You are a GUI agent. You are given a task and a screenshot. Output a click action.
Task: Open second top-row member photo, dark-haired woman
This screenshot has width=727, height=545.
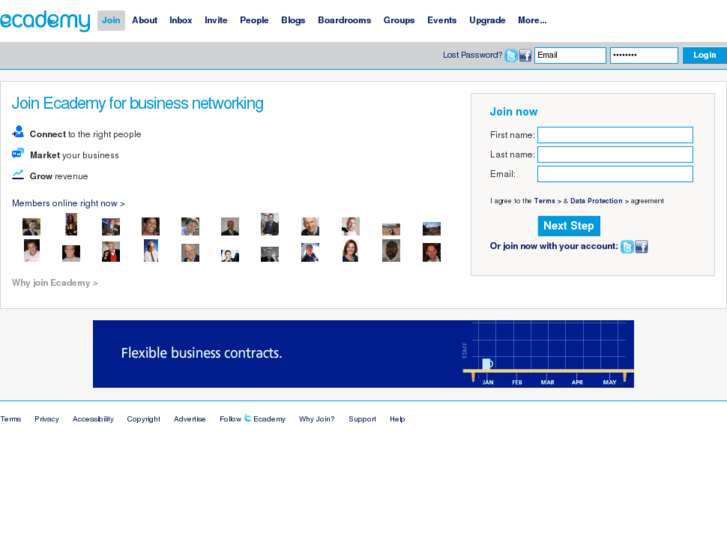(71, 224)
